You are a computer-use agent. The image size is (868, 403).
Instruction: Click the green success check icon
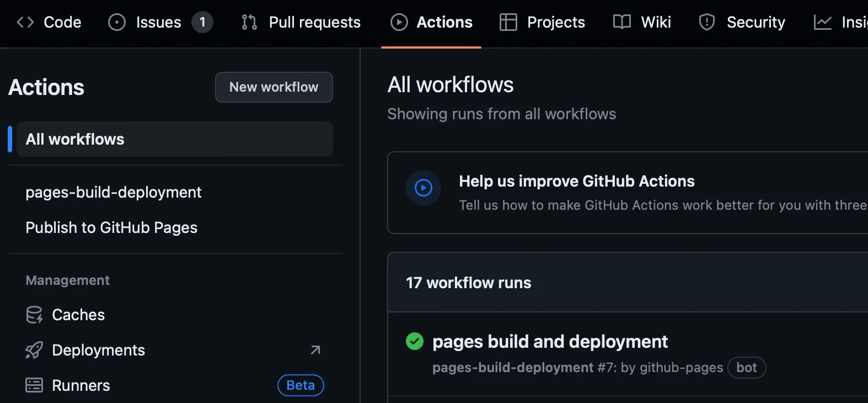[415, 341]
